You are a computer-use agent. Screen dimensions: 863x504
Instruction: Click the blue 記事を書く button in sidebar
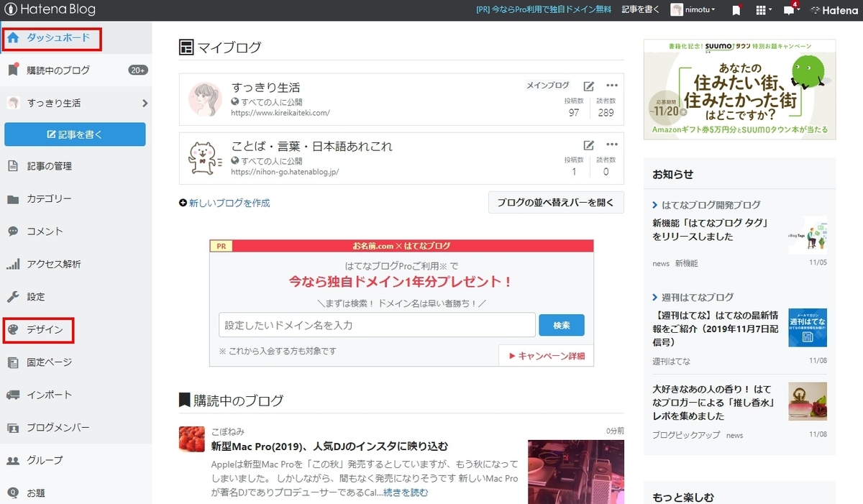point(75,134)
